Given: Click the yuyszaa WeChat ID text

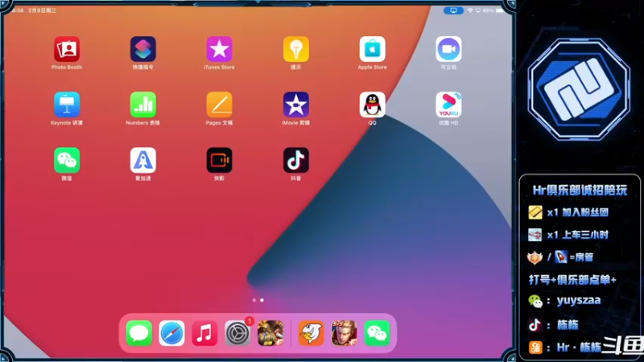Looking at the screenshot, I should click(578, 300).
